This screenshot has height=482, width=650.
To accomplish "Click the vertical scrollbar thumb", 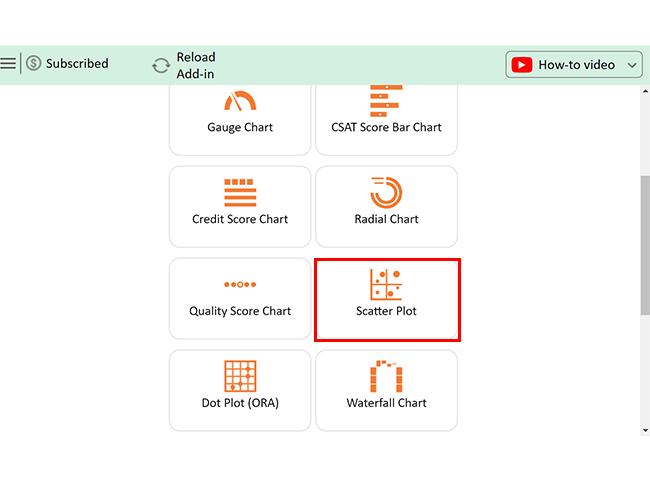I will tap(645, 245).
